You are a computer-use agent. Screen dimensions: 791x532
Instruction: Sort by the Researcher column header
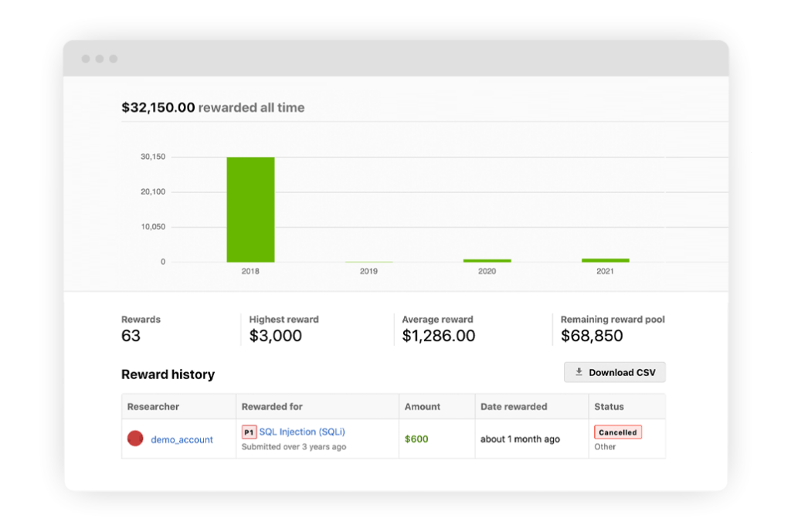coord(153,406)
